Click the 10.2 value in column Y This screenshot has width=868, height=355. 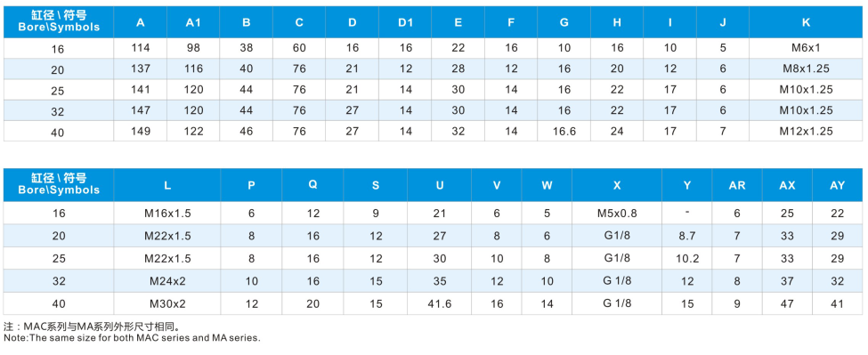[687, 258]
